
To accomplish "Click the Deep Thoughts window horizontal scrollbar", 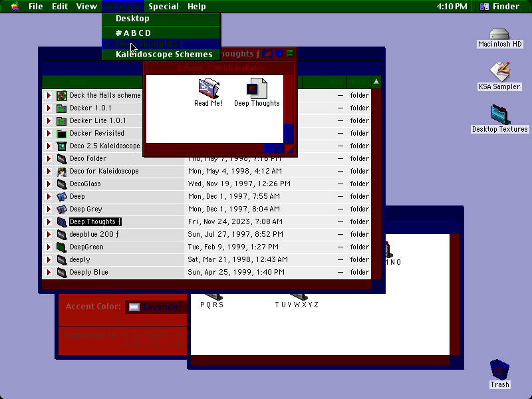I will pos(215,148).
